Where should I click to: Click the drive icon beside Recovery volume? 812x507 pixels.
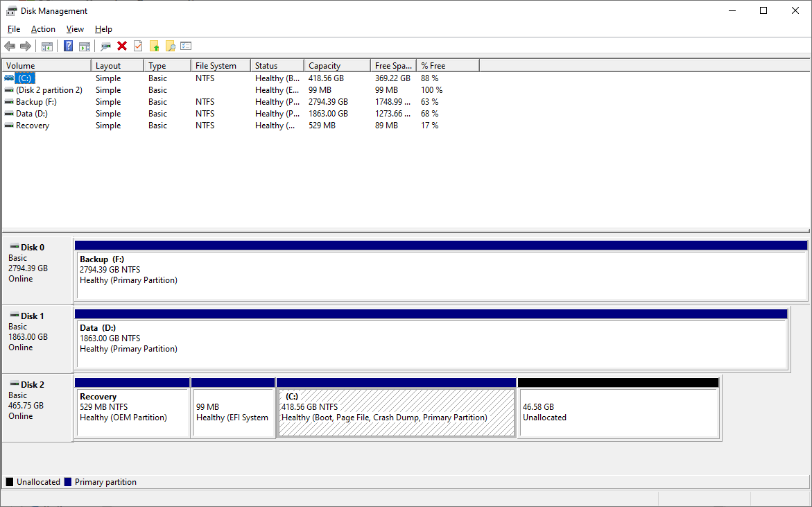point(9,126)
